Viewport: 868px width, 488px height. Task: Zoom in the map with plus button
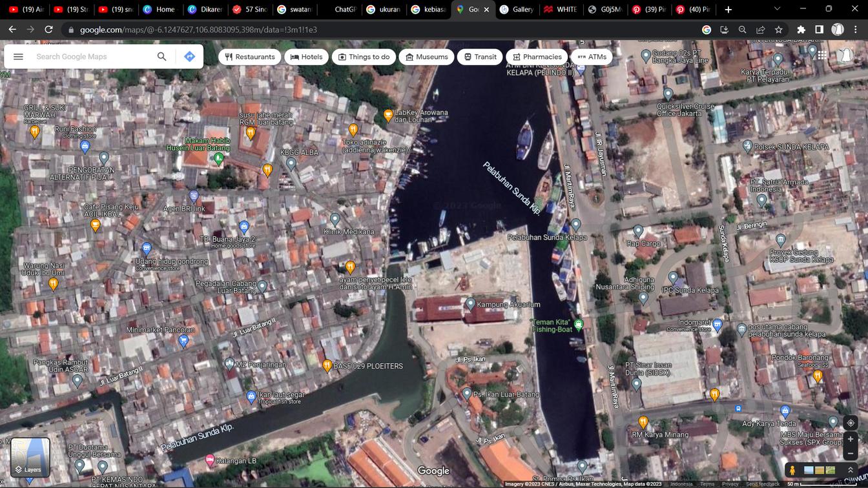click(x=851, y=439)
